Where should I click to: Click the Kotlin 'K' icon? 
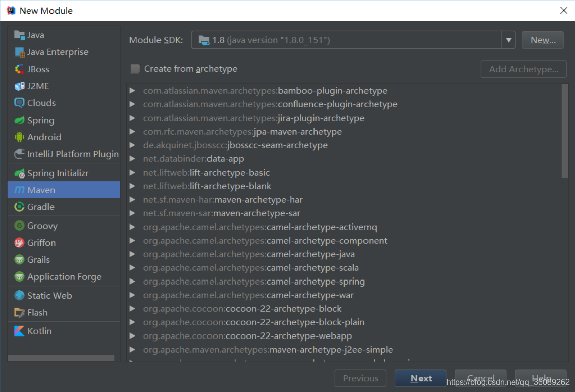coord(19,331)
